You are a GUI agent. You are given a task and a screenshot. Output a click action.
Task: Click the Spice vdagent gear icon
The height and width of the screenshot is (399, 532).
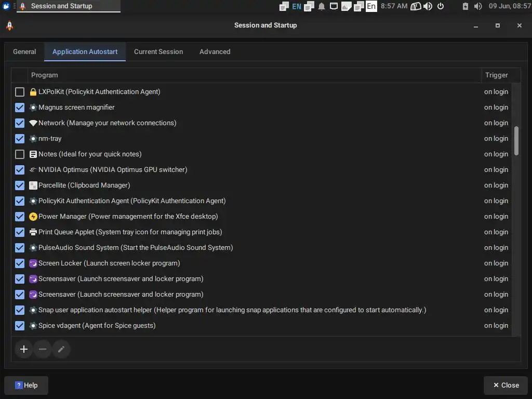pos(33,326)
